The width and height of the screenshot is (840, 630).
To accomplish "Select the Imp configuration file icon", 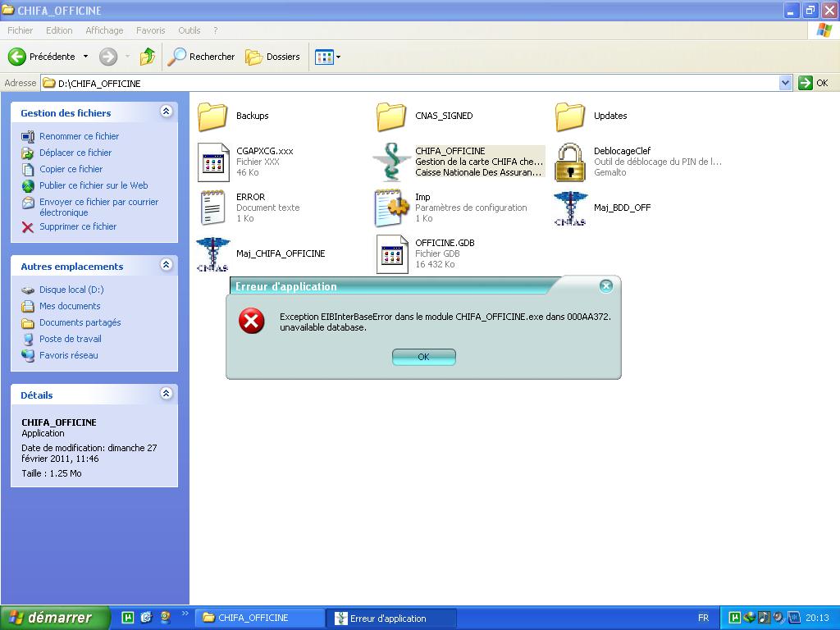I will tap(391, 208).
